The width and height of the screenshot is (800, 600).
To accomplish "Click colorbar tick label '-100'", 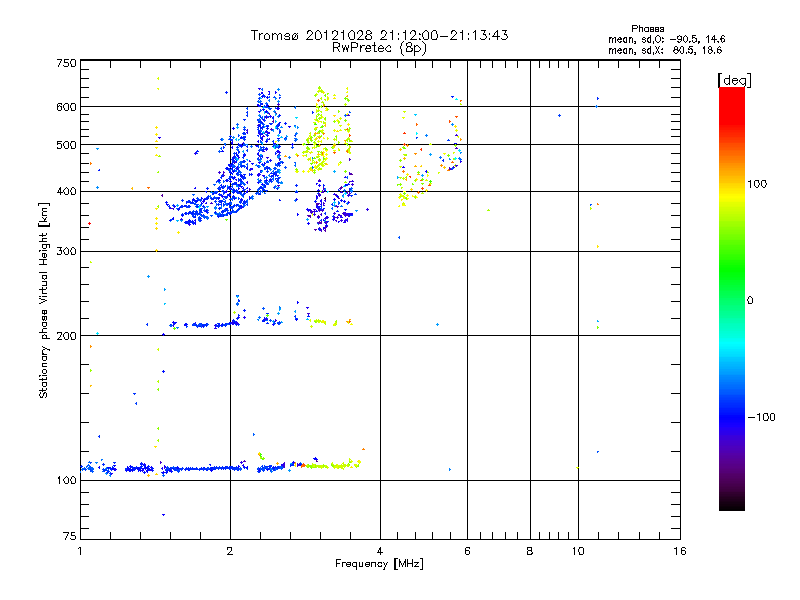I will [x=761, y=417].
